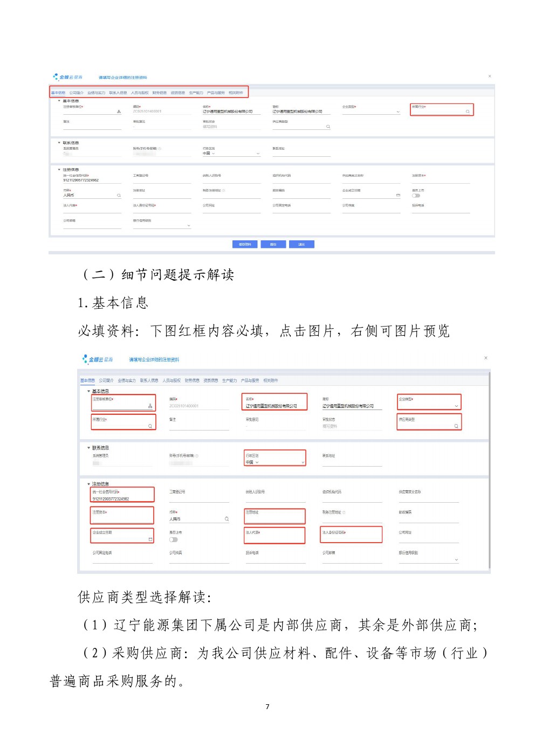
Task: Toggle 是否上市 switch in lower screenshot
Action: coord(173,539)
